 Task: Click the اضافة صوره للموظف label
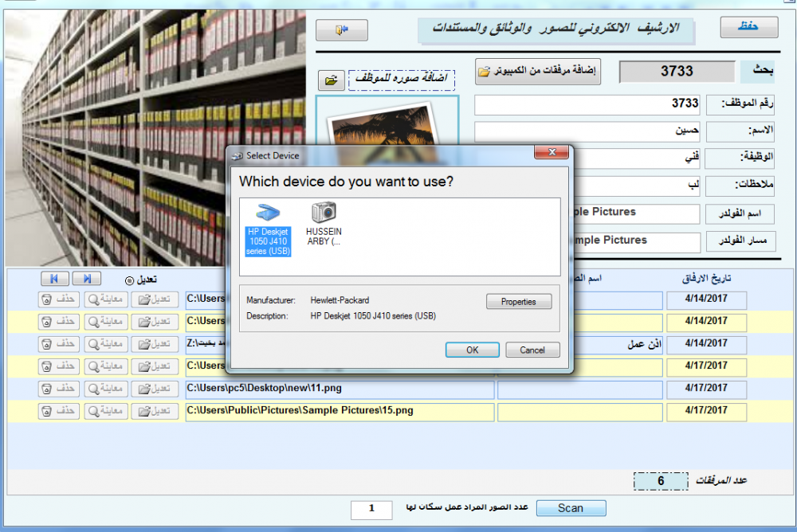point(402,80)
